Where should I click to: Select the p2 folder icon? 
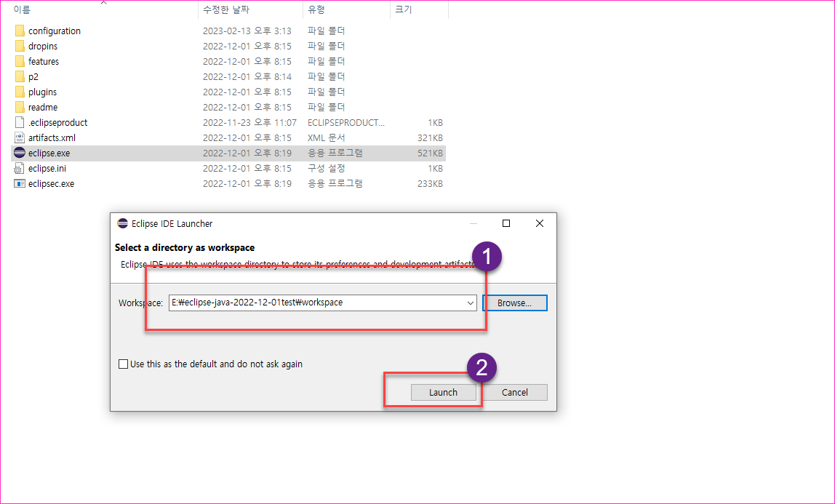click(20, 76)
